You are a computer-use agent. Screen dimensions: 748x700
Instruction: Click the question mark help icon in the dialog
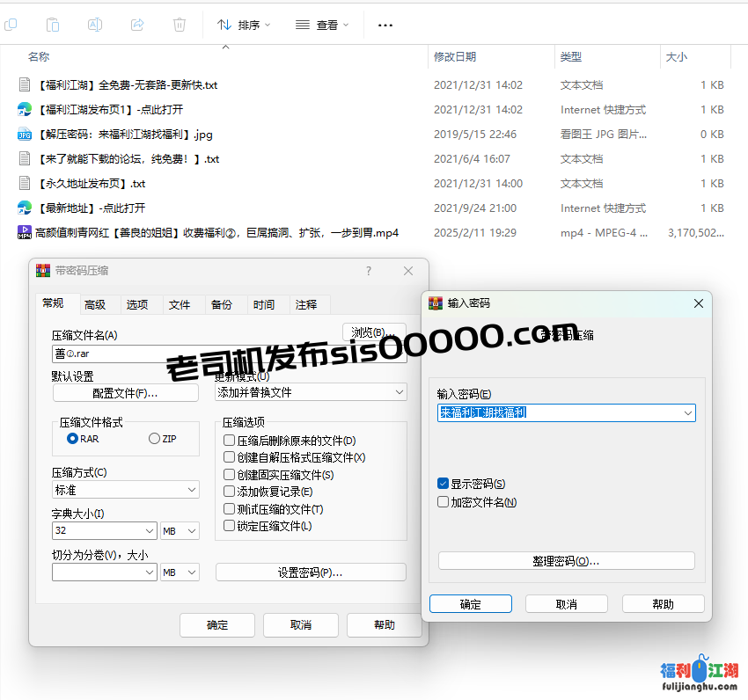(369, 271)
